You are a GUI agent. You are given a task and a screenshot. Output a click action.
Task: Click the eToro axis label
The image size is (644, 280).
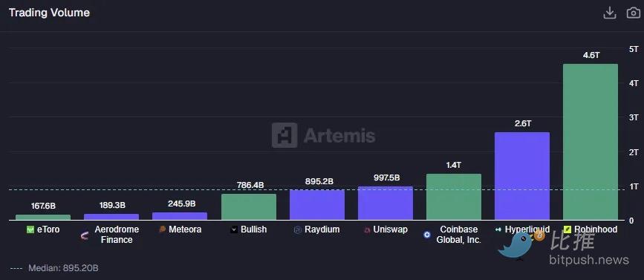tap(48, 229)
